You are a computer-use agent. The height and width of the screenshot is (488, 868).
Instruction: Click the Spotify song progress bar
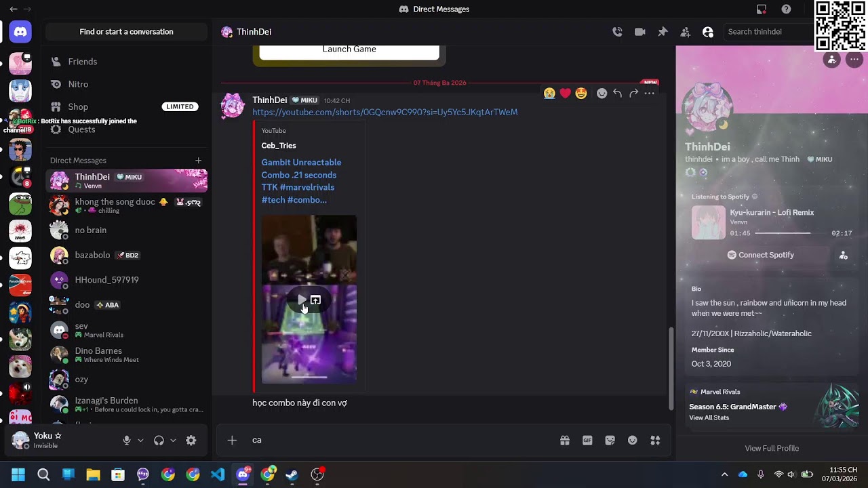(x=791, y=233)
